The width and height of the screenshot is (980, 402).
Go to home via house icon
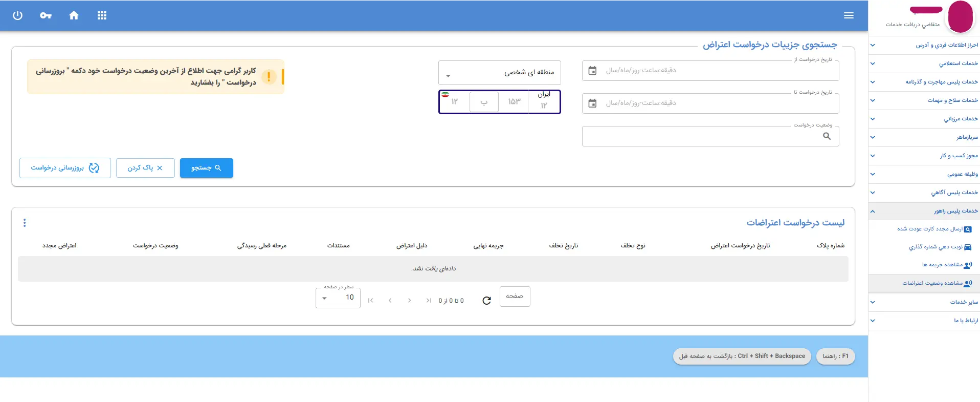point(74,15)
